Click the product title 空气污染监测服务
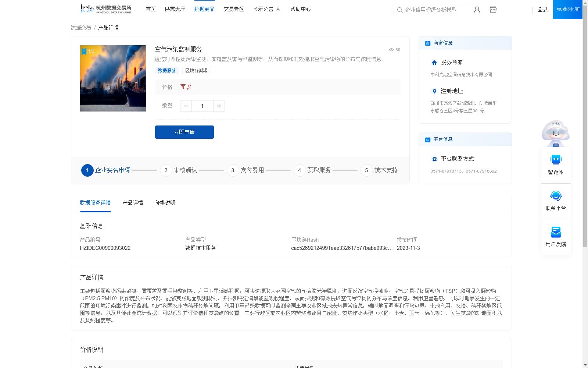This screenshot has height=368, width=588. [178, 49]
